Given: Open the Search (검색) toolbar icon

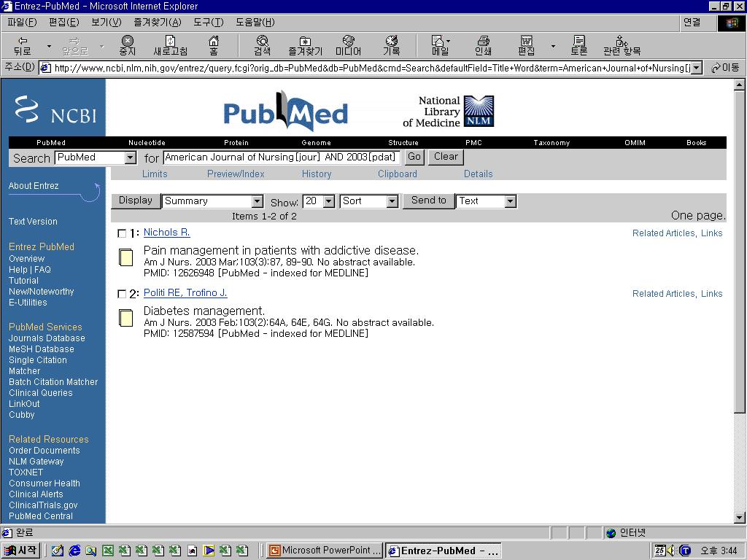Looking at the screenshot, I should pos(262,46).
